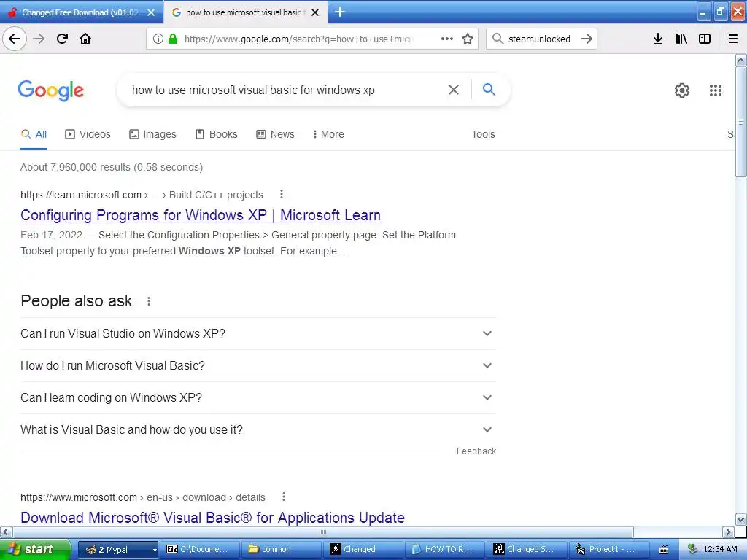Click the forward navigation arrow
The width and height of the screenshot is (747, 560).
39,39
